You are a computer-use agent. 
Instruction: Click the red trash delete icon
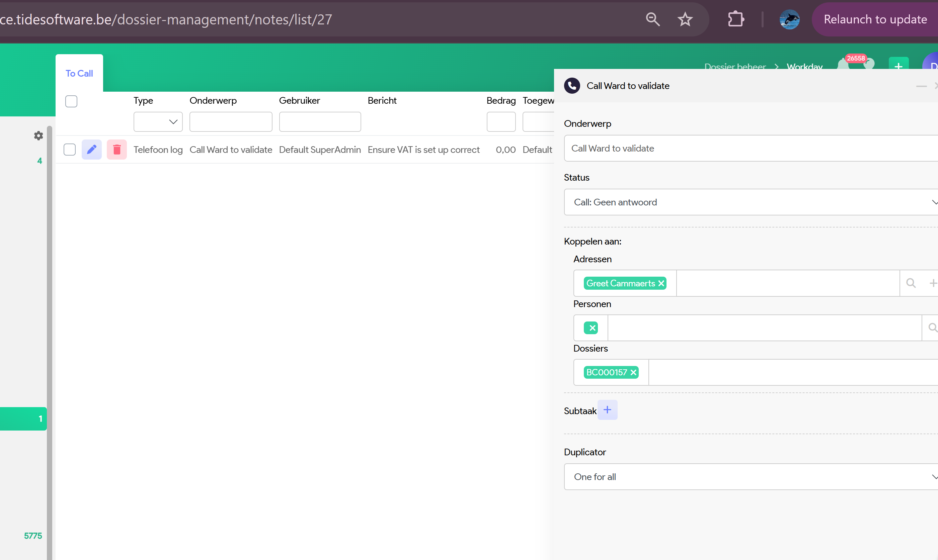point(117,150)
